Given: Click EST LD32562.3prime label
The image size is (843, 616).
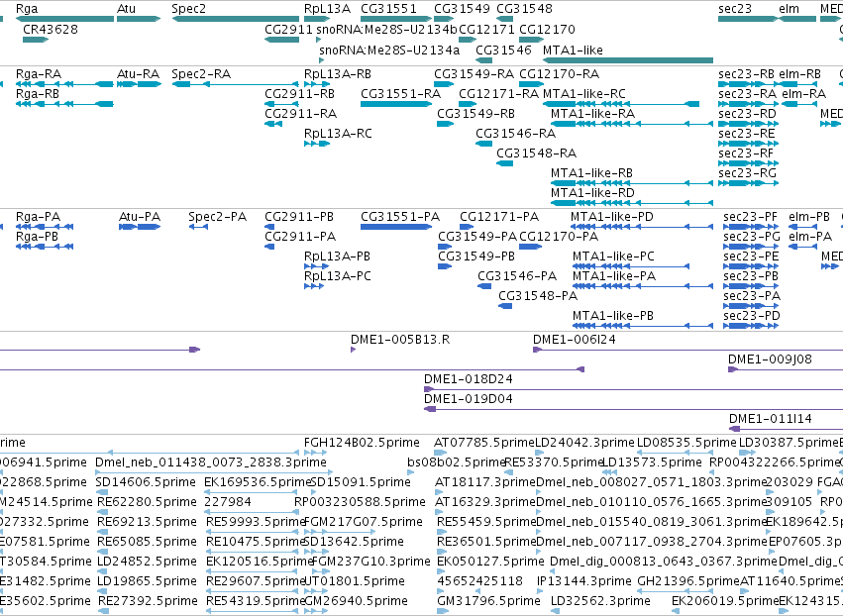Looking at the screenshot, I should click(x=600, y=600).
